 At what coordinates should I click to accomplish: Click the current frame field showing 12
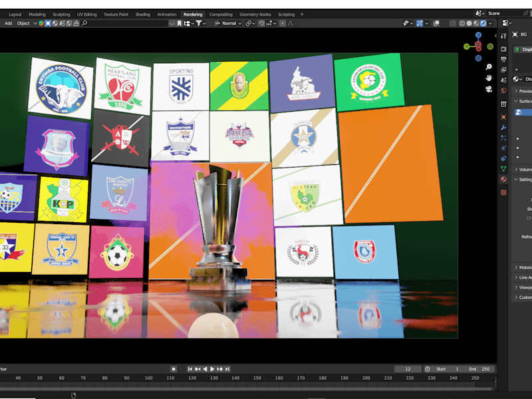point(408,369)
